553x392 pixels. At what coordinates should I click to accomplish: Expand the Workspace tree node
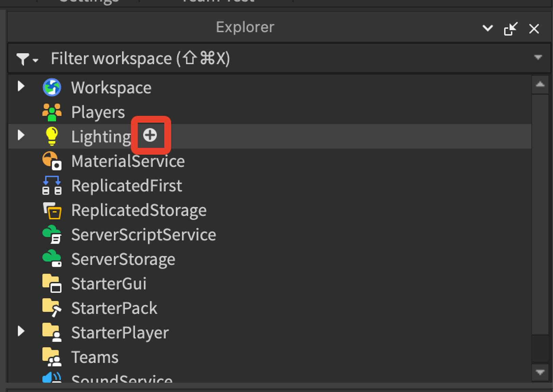[21, 86]
